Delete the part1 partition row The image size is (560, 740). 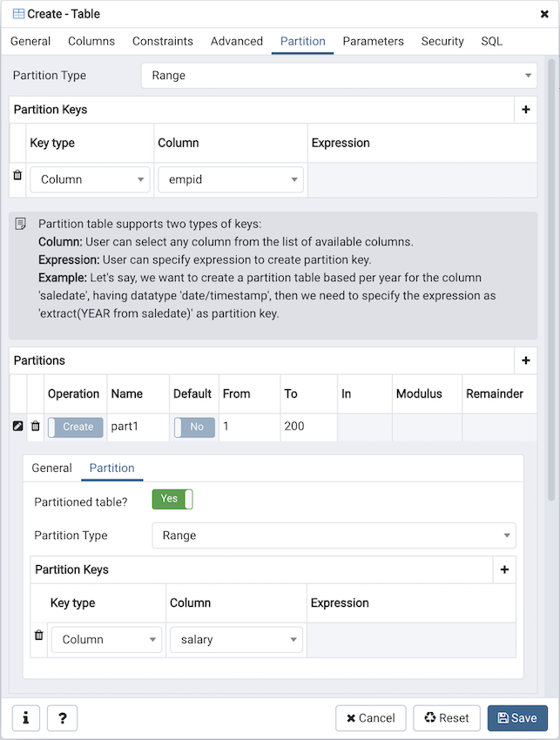coord(36,427)
